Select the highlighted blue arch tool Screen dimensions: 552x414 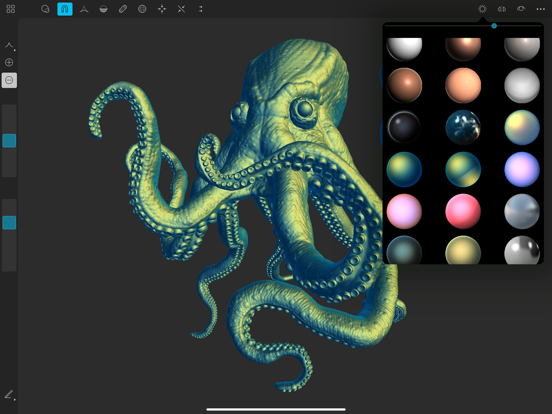coord(65,9)
